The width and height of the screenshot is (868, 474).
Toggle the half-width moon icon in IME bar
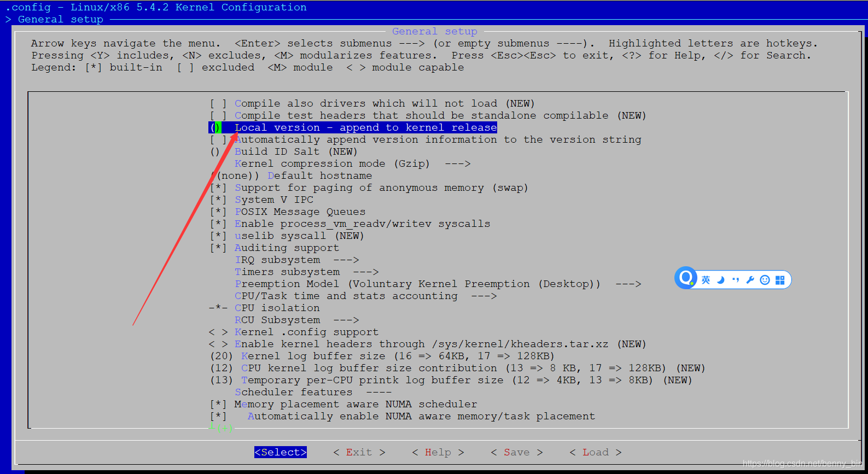[x=721, y=280]
